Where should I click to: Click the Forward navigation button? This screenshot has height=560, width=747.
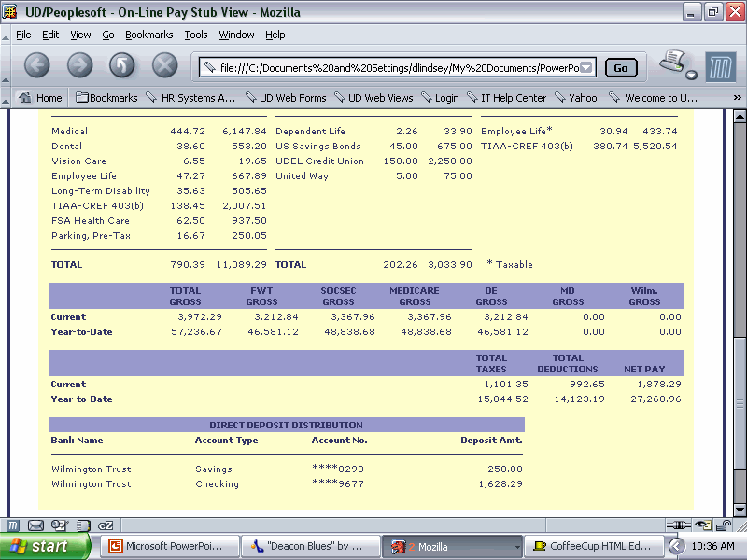pyautogui.click(x=79, y=64)
